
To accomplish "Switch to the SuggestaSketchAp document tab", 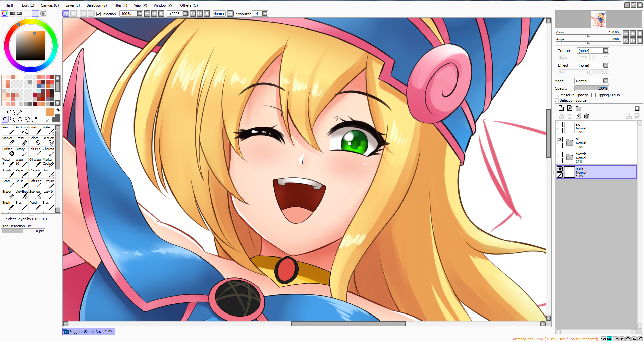I will 89,332.
